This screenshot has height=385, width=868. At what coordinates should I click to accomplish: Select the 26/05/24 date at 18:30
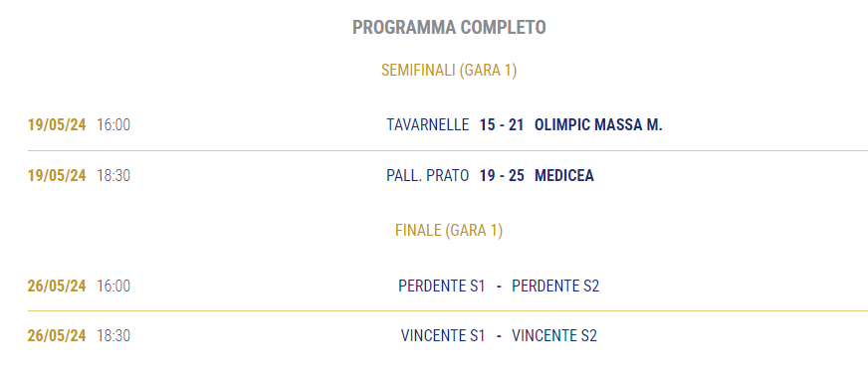(57, 336)
